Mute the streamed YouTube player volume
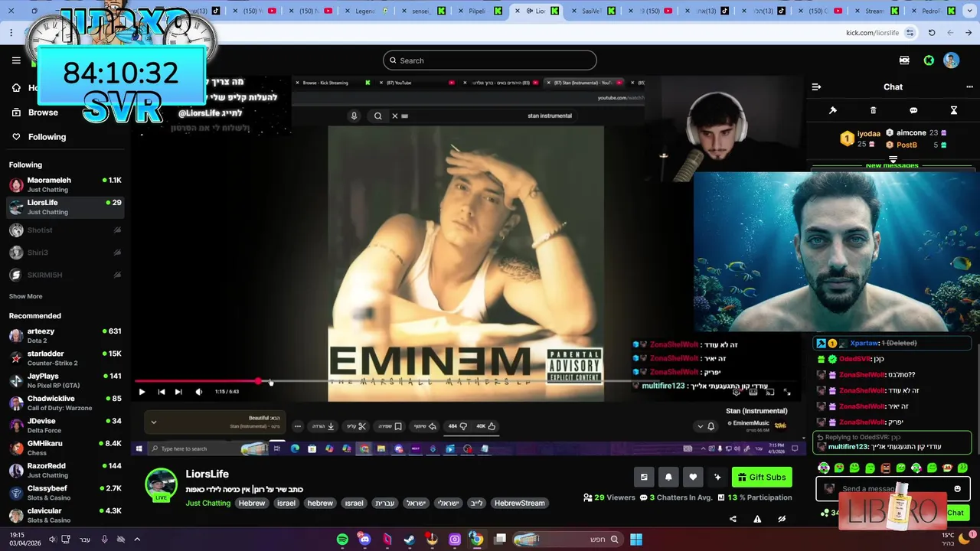Image resolution: width=980 pixels, height=551 pixels. (199, 392)
